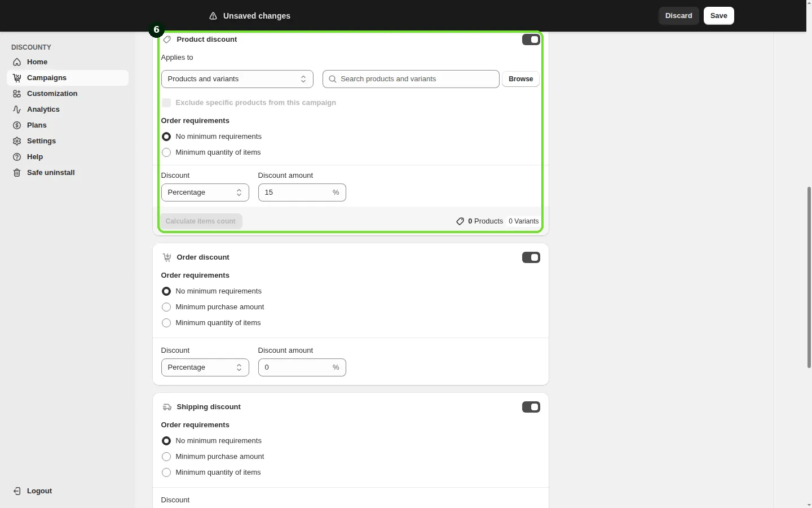Screen dimensions: 812x508
Task: Click the page vertical scrollbar thumb
Action: [809, 278]
